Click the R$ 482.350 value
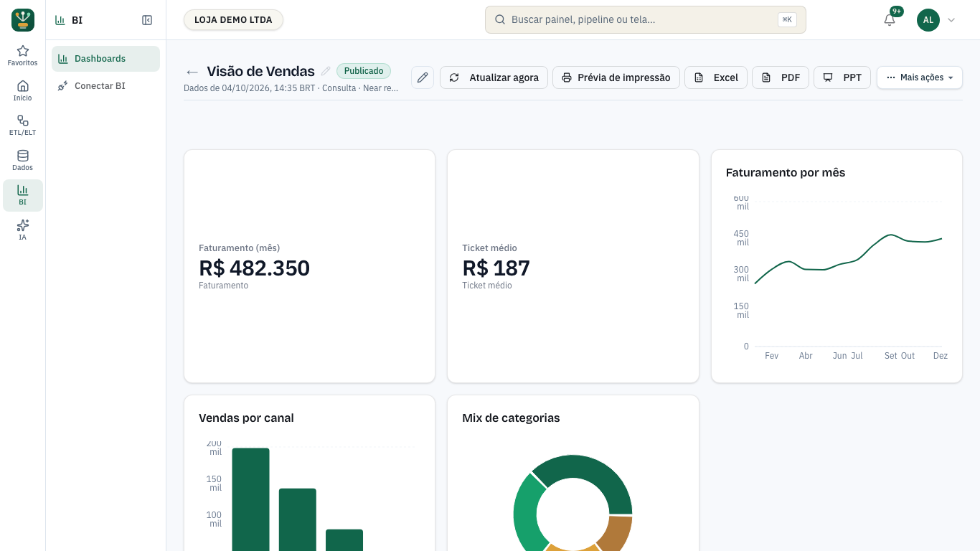Image resolution: width=980 pixels, height=551 pixels. pos(254,268)
